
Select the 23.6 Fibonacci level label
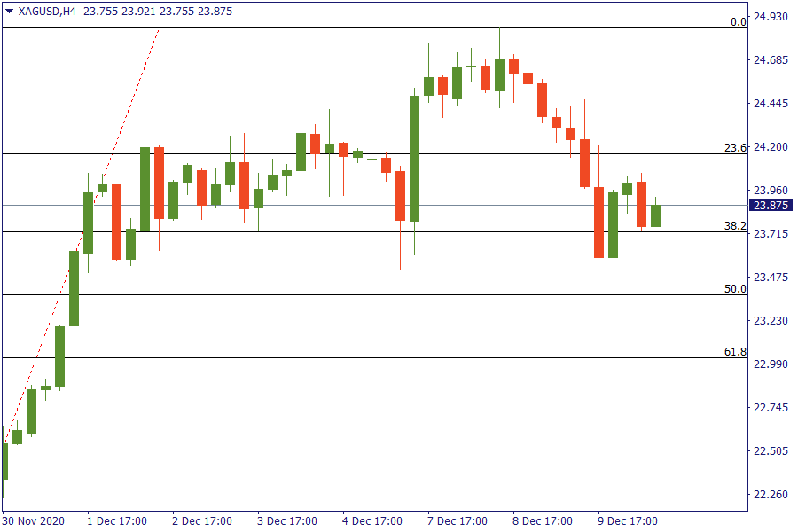coord(736,147)
